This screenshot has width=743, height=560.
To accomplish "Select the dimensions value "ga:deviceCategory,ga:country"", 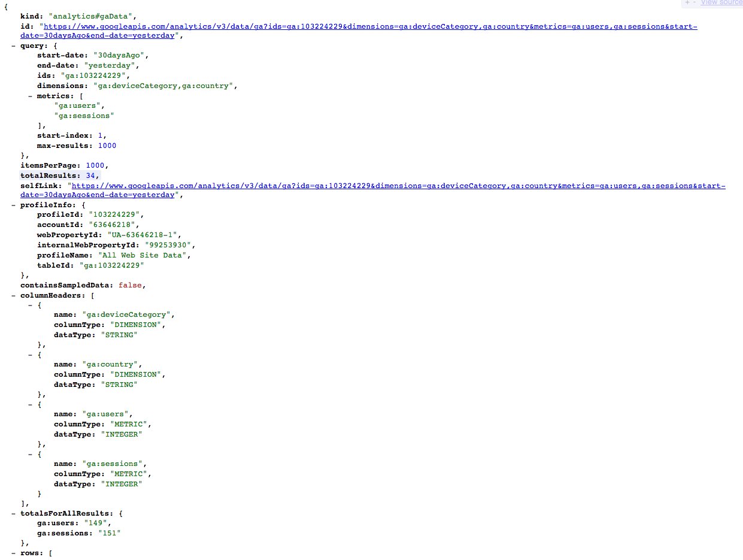I will tap(163, 86).
